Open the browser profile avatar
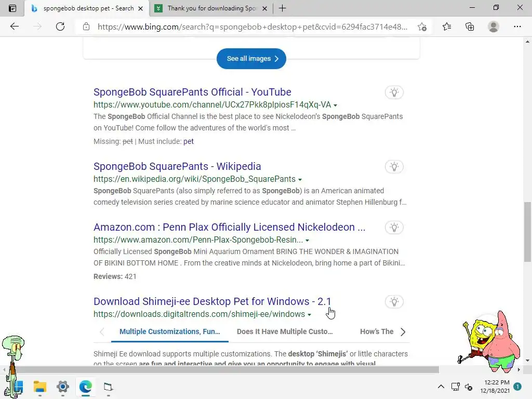The height and width of the screenshot is (399, 532). (494, 26)
